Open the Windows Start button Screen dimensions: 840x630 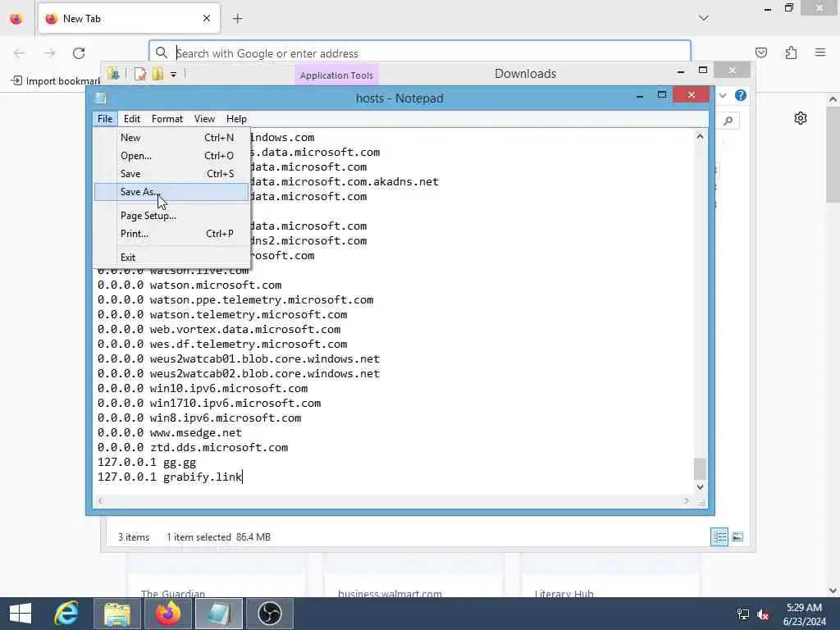pyautogui.click(x=21, y=614)
